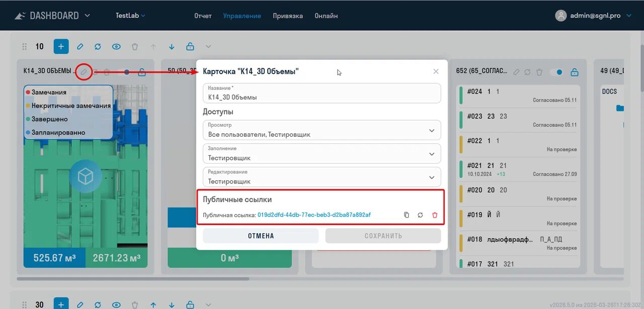Regenerate the public link with the refresh icon
Screen dimensions: 644x309
(420, 215)
